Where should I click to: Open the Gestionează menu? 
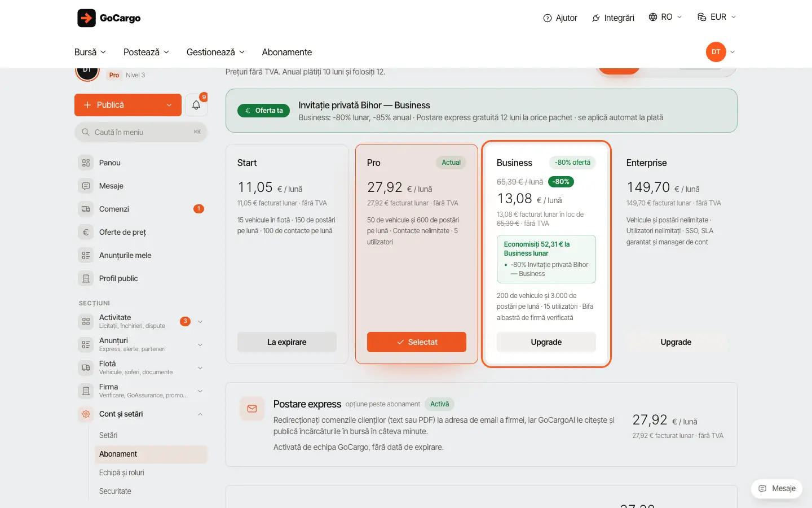(x=216, y=52)
